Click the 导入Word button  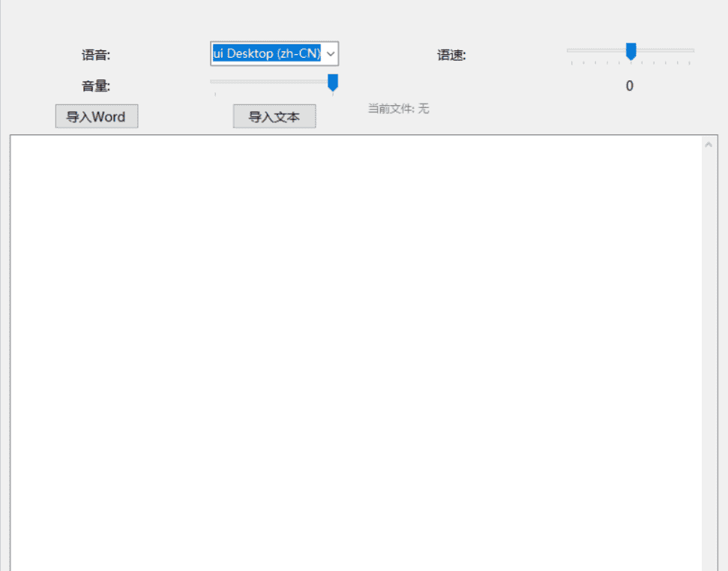click(x=96, y=116)
